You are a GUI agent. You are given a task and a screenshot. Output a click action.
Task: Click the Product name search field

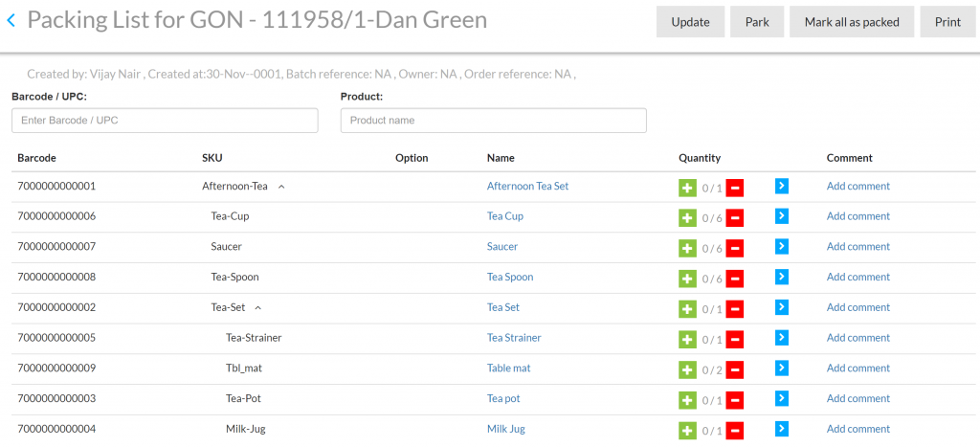click(493, 121)
